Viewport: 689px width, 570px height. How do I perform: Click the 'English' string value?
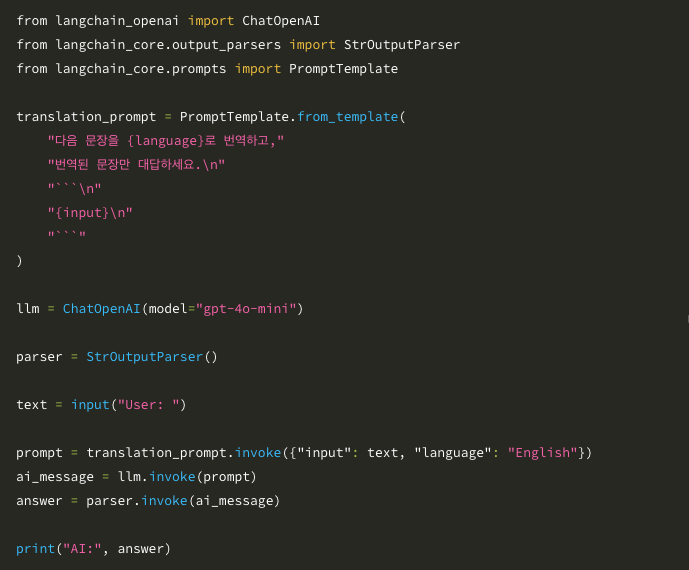coord(543,453)
